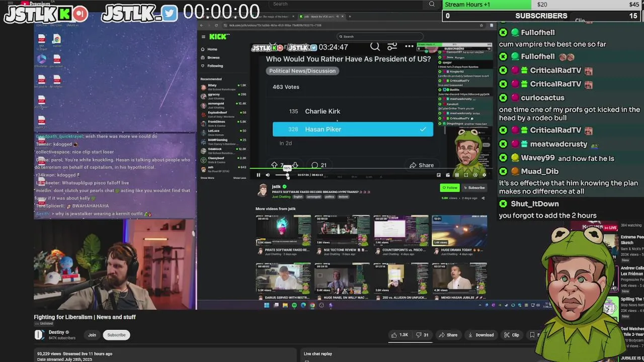Open PIRATE SOFTWARE FAKED RE... video thumbnail

click(x=283, y=230)
